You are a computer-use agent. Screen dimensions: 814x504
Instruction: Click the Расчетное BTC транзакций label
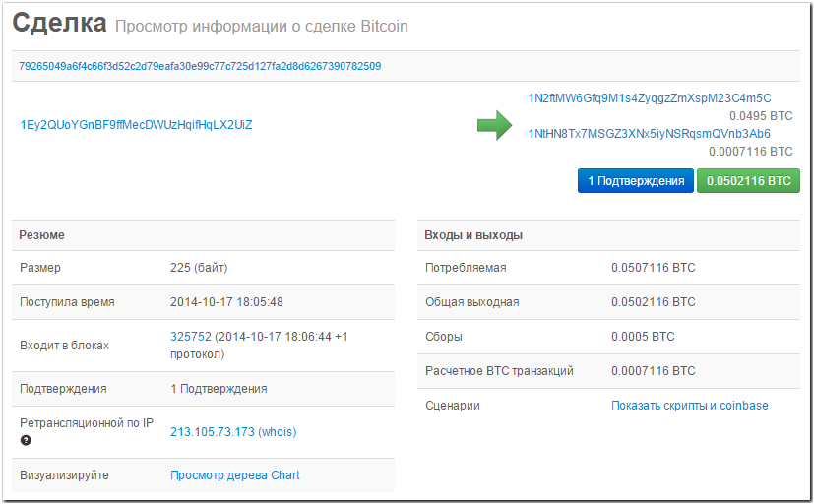(x=499, y=371)
